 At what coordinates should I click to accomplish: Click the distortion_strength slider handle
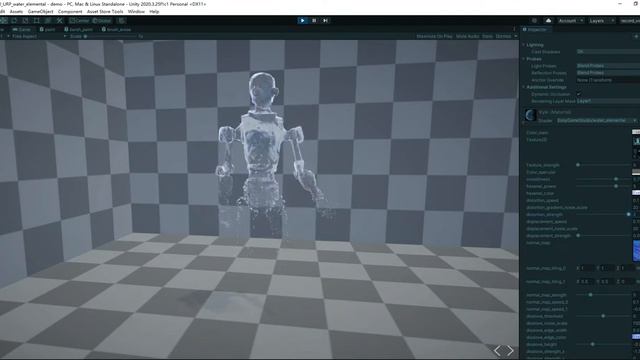tap(629, 214)
